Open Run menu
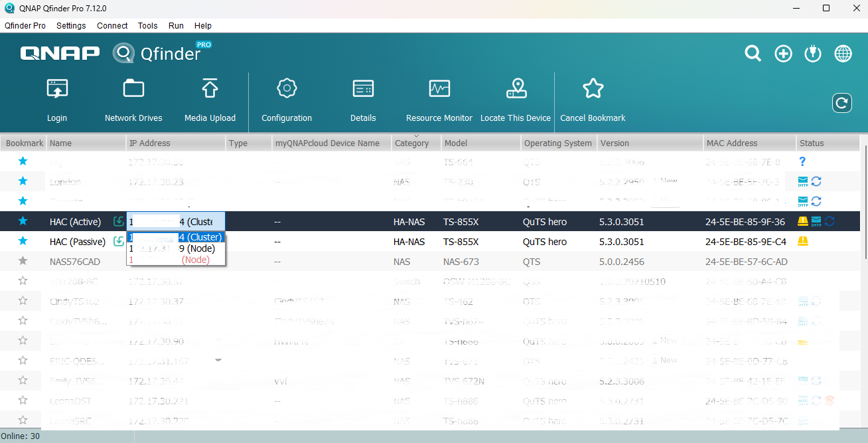868x443 pixels. point(176,26)
